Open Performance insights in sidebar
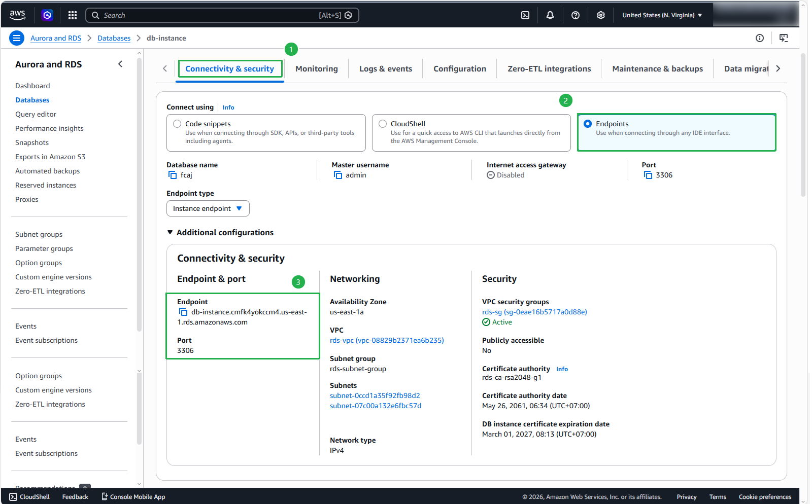 tap(49, 128)
